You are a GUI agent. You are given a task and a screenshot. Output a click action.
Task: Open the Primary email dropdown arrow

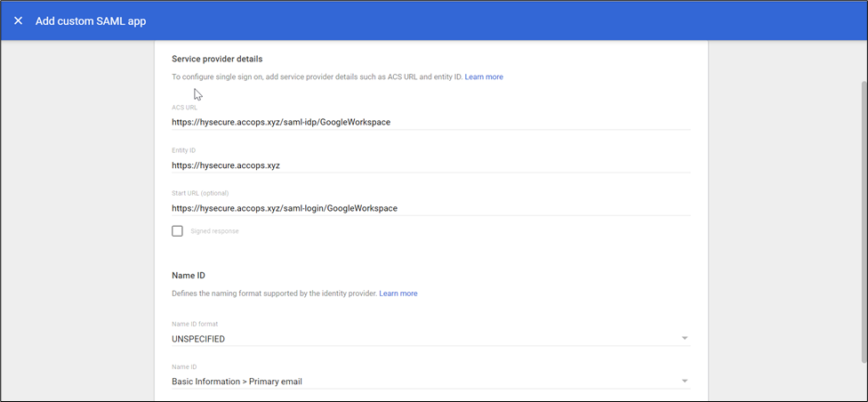coord(684,382)
